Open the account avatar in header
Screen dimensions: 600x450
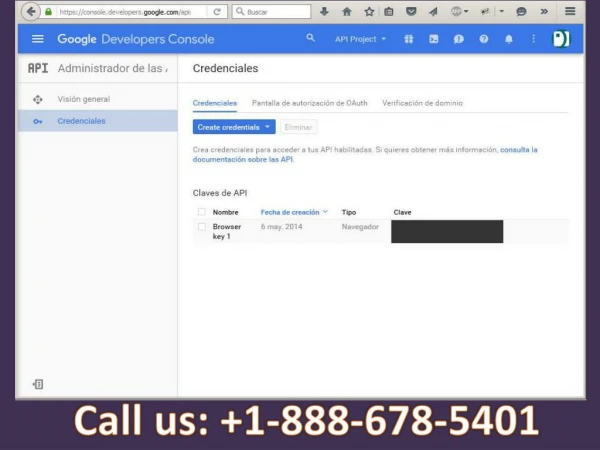[561, 39]
